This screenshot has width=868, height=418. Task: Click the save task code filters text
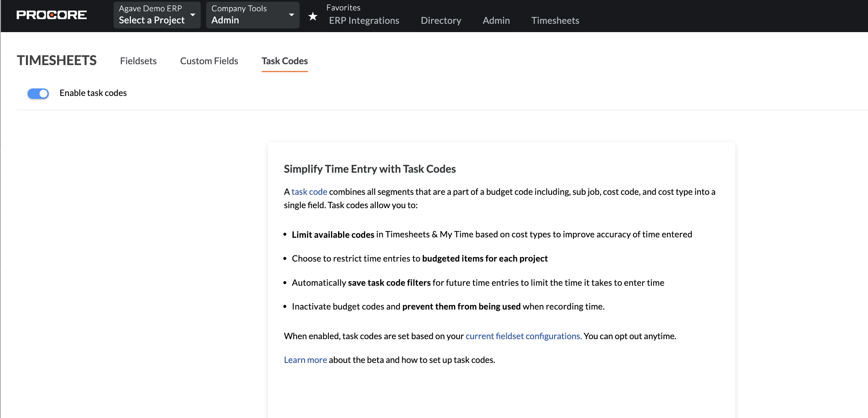(x=389, y=283)
